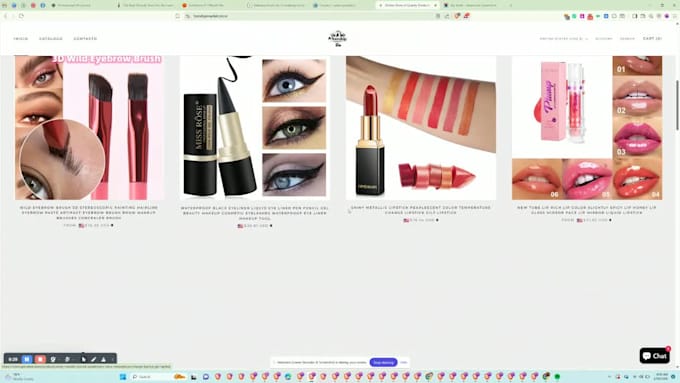Image resolution: width=680 pixels, height=383 pixels.
Task: Select the pen drawing tool in recorder toolbar
Action: tap(93, 359)
